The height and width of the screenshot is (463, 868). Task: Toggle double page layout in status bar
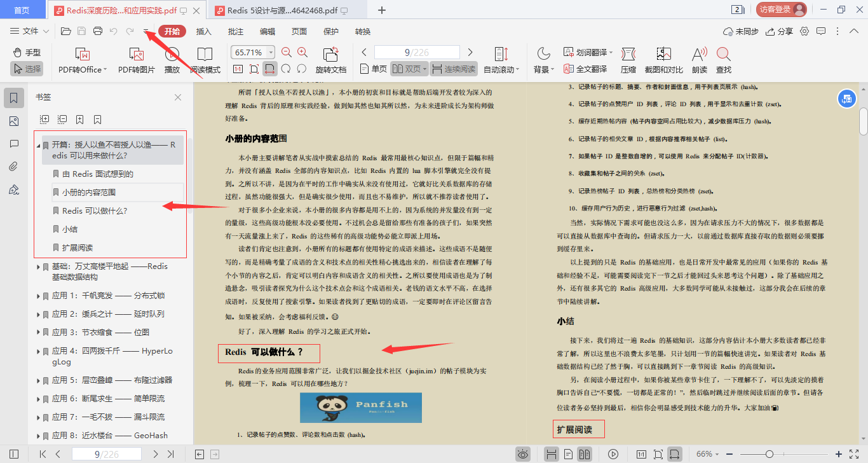click(x=584, y=454)
